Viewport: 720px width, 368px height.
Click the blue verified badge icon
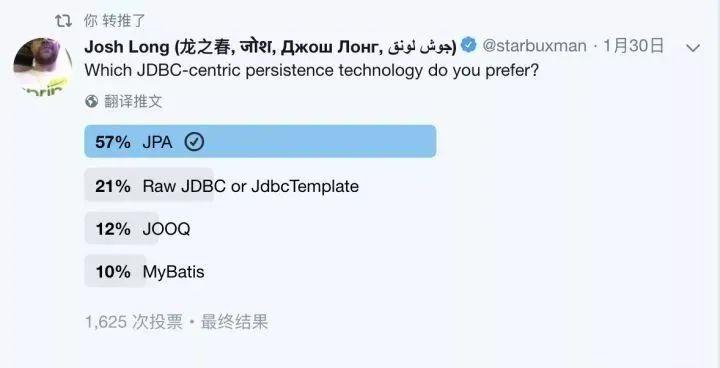pyautogui.click(x=468, y=45)
